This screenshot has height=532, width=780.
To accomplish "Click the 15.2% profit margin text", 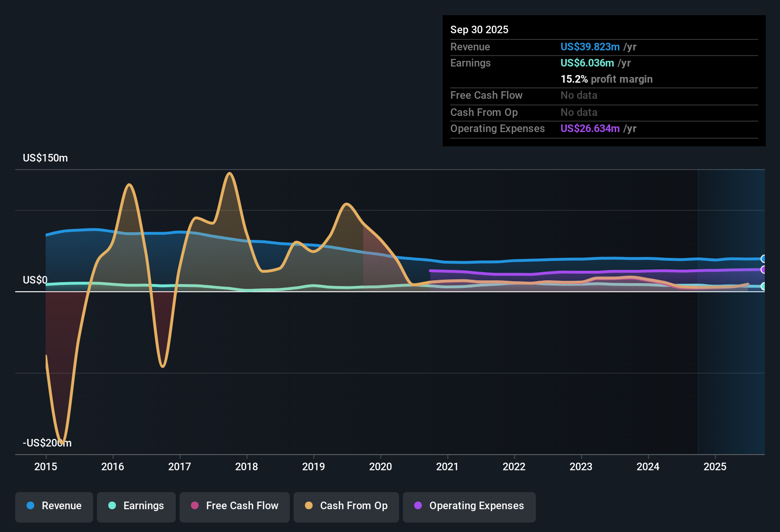I will pos(607,79).
